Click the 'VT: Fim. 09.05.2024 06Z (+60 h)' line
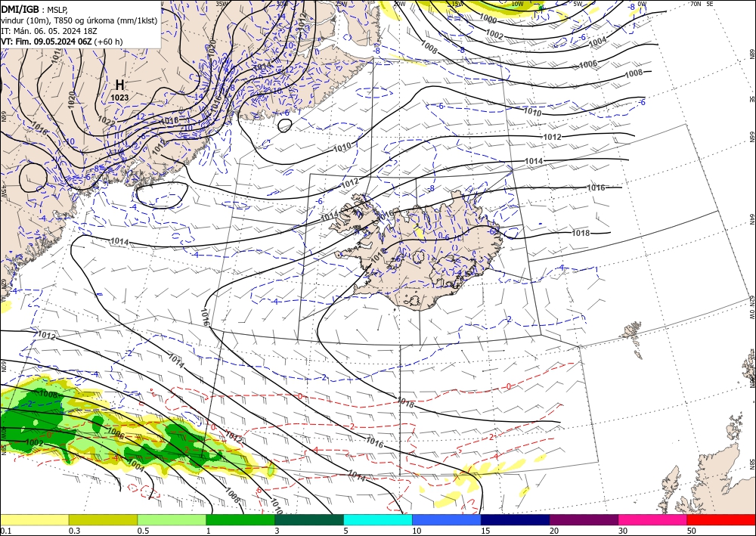 [x=62, y=42]
